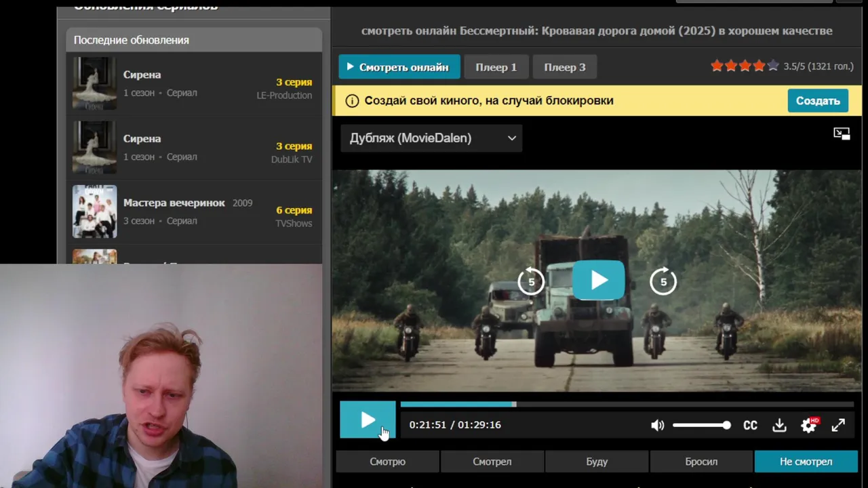This screenshot has height=488, width=868.
Task: Mark status as Бросил
Action: coord(701,462)
